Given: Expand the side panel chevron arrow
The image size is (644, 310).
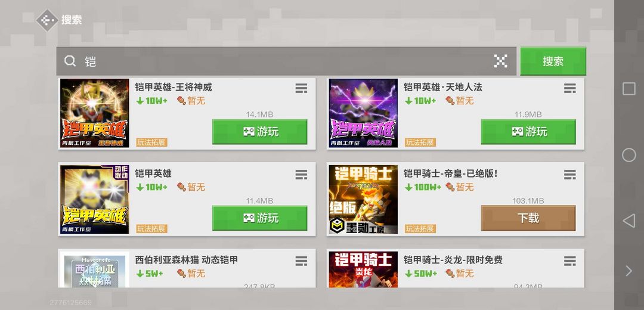Looking at the screenshot, I should [629, 271].
